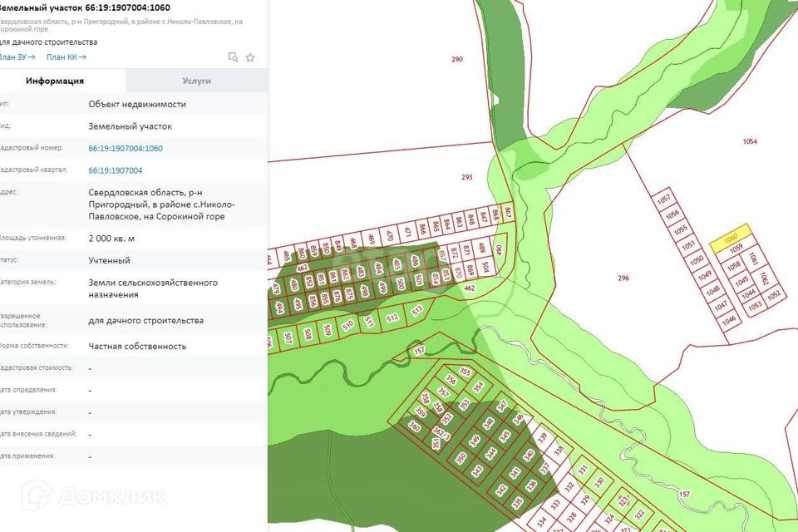
Task: Select land parcel 1054 on map
Action: click(750, 142)
